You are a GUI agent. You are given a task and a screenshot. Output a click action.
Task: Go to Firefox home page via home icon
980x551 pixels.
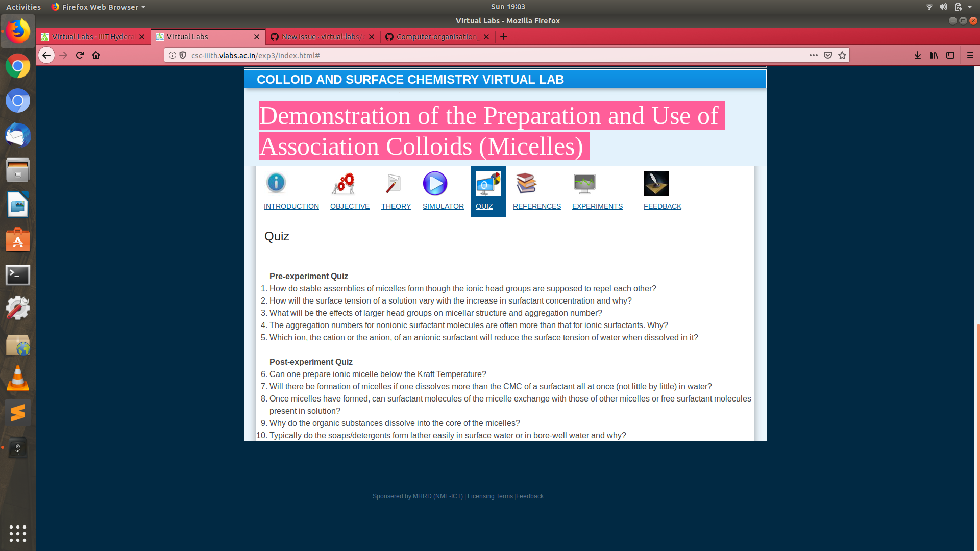(x=96, y=55)
